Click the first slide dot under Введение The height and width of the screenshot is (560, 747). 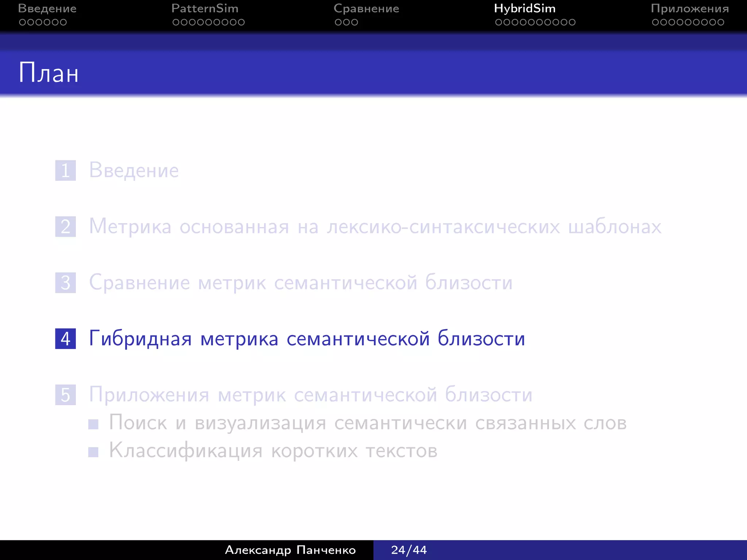(22, 22)
